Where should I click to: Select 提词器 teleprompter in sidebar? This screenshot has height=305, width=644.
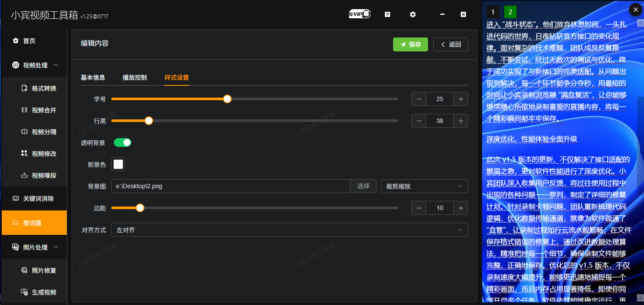point(34,223)
